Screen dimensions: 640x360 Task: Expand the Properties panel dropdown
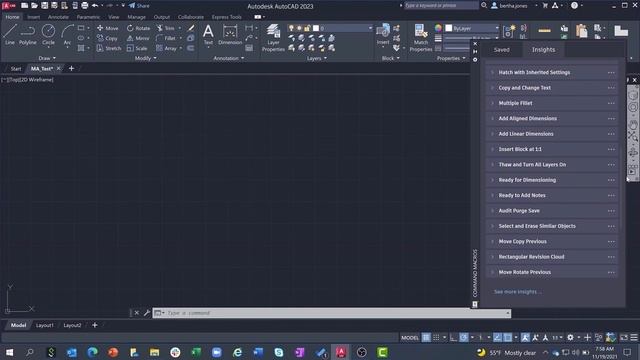click(451, 58)
